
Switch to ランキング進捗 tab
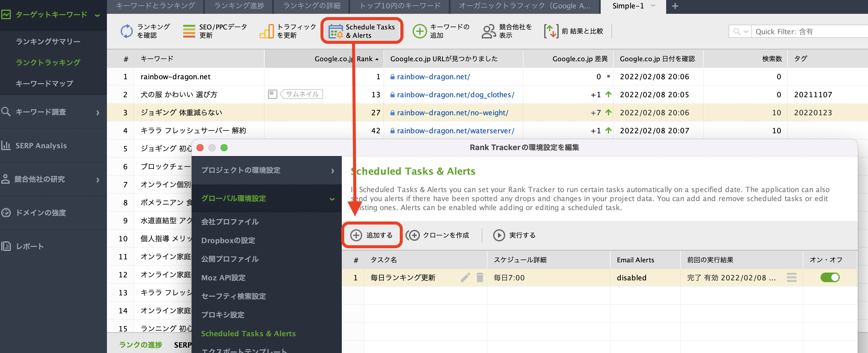[x=239, y=6]
